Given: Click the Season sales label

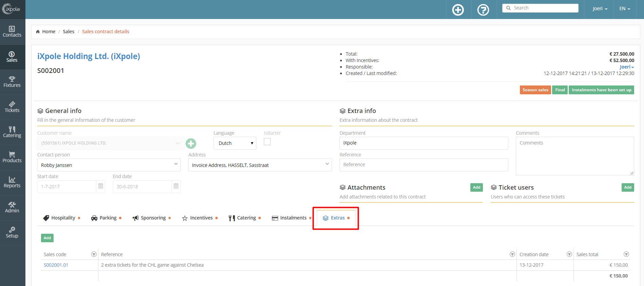Looking at the screenshot, I should pos(535,90).
